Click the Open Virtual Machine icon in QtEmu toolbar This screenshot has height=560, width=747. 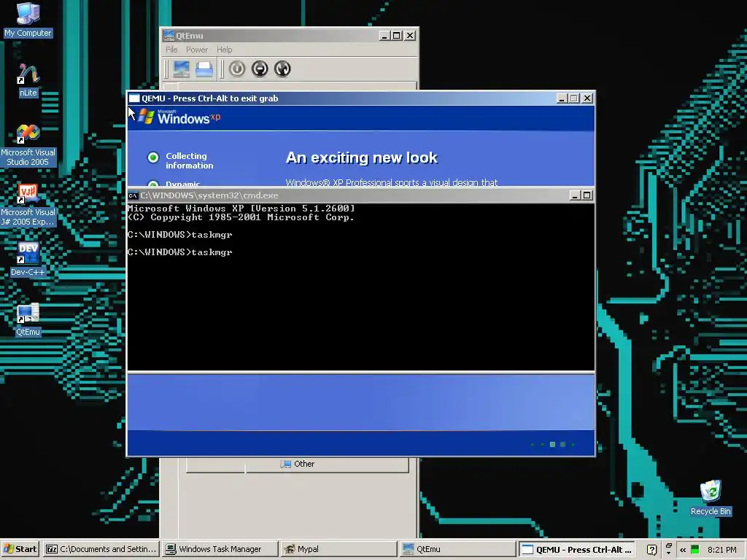pyautogui.click(x=204, y=69)
